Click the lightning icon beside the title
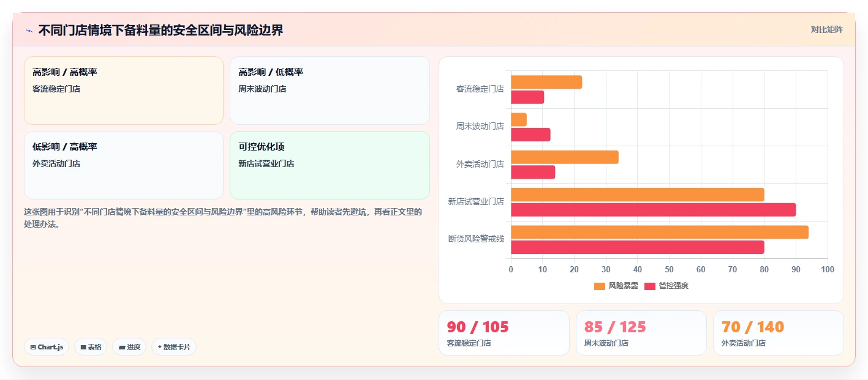 coord(29,31)
